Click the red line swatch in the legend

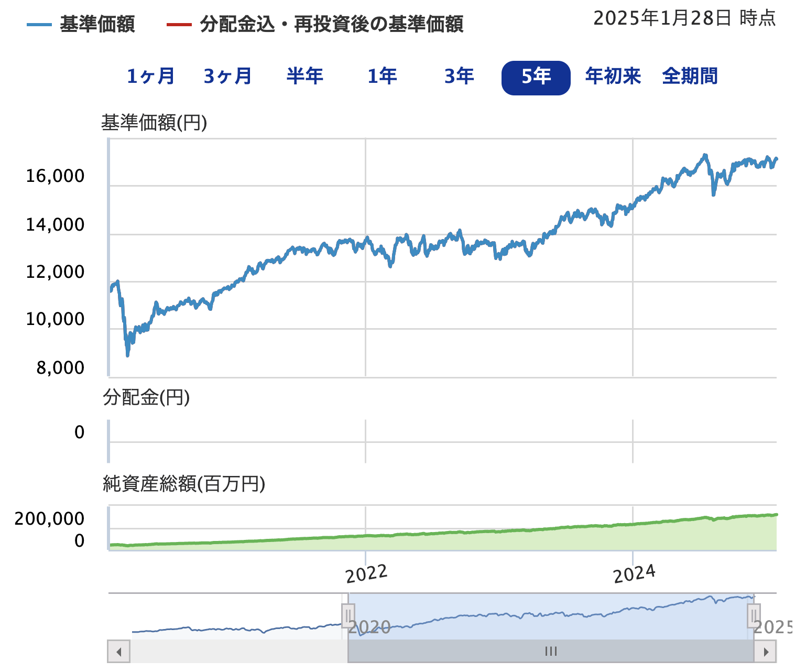click(179, 25)
